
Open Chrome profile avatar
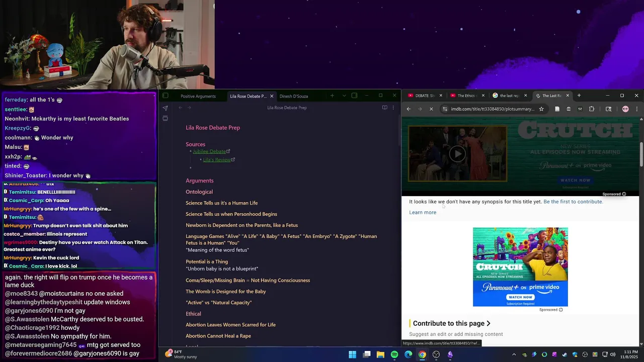pyautogui.click(x=625, y=109)
